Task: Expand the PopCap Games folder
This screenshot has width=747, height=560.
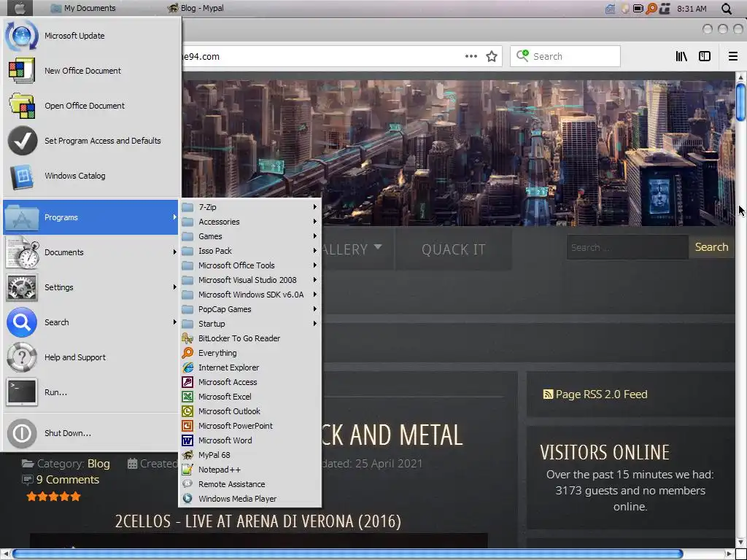Action: (250, 309)
